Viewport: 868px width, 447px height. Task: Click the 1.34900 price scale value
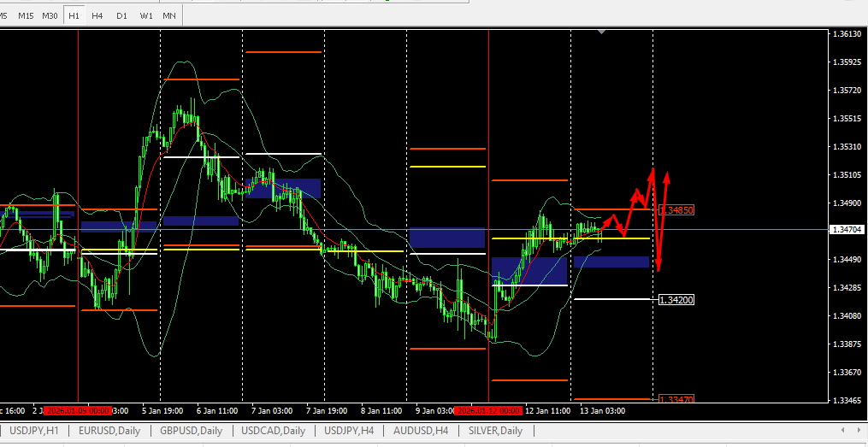pos(847,203)
